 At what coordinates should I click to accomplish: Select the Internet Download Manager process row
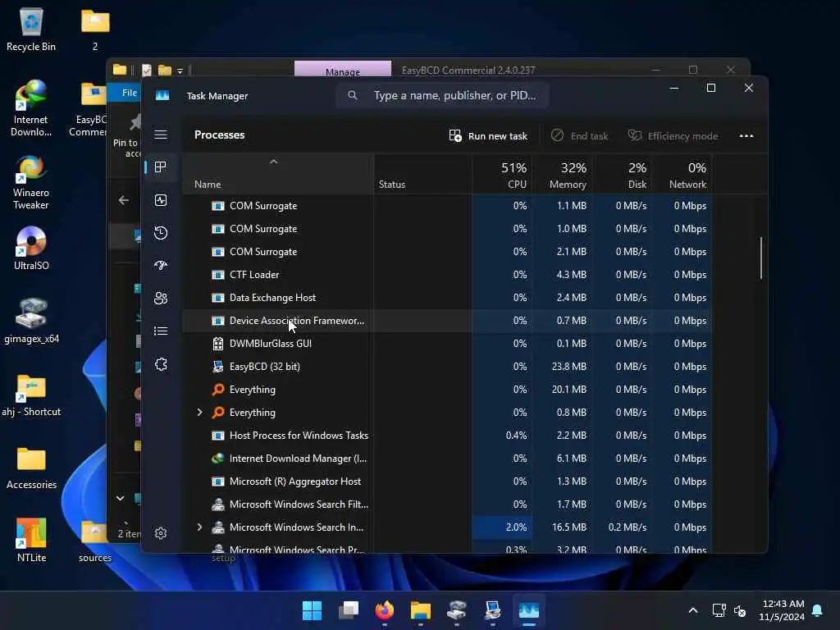[x=447, y=458]
